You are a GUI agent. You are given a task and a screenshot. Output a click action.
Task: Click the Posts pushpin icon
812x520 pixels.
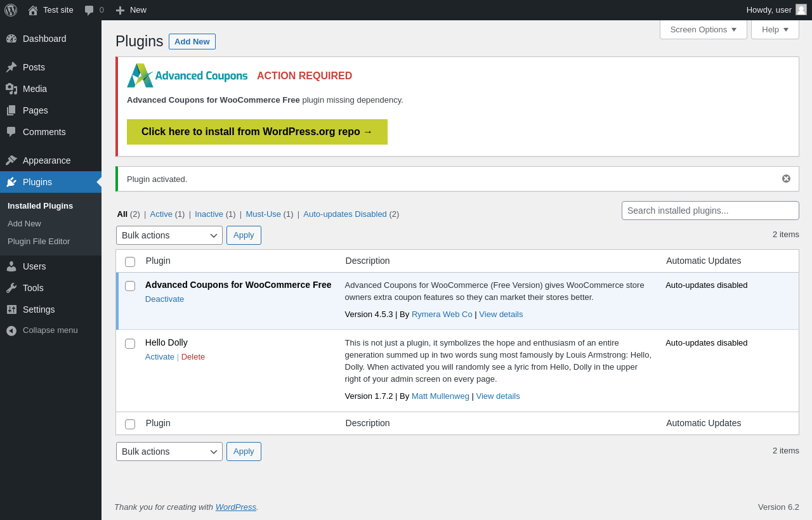pyautogui.click(x=11, y=67)
